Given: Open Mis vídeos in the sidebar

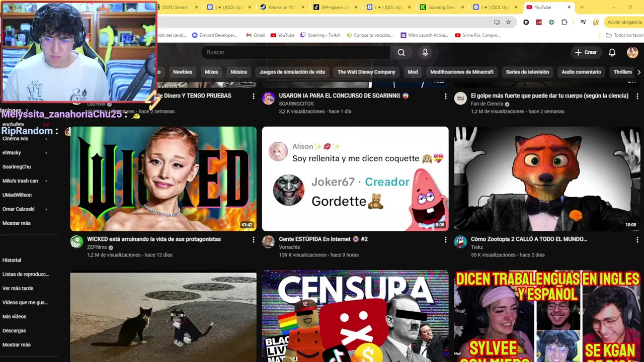Looking at the screenshot, I should 14,316.
